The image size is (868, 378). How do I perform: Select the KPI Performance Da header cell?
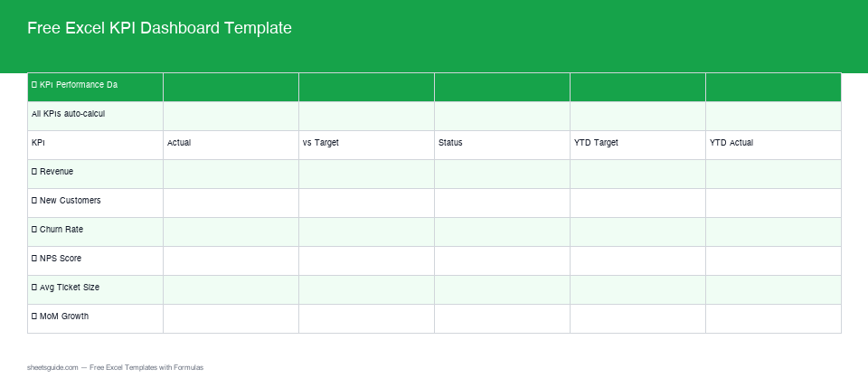click(79, 85)
